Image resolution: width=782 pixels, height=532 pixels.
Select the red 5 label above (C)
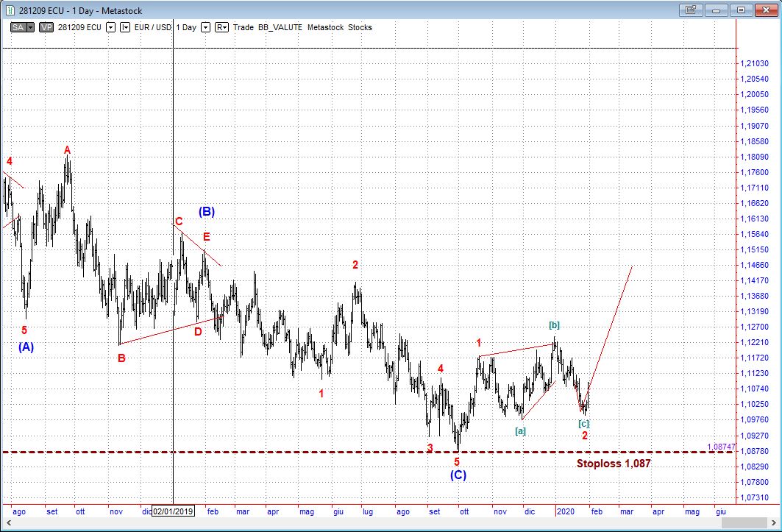tap(457, 462)
